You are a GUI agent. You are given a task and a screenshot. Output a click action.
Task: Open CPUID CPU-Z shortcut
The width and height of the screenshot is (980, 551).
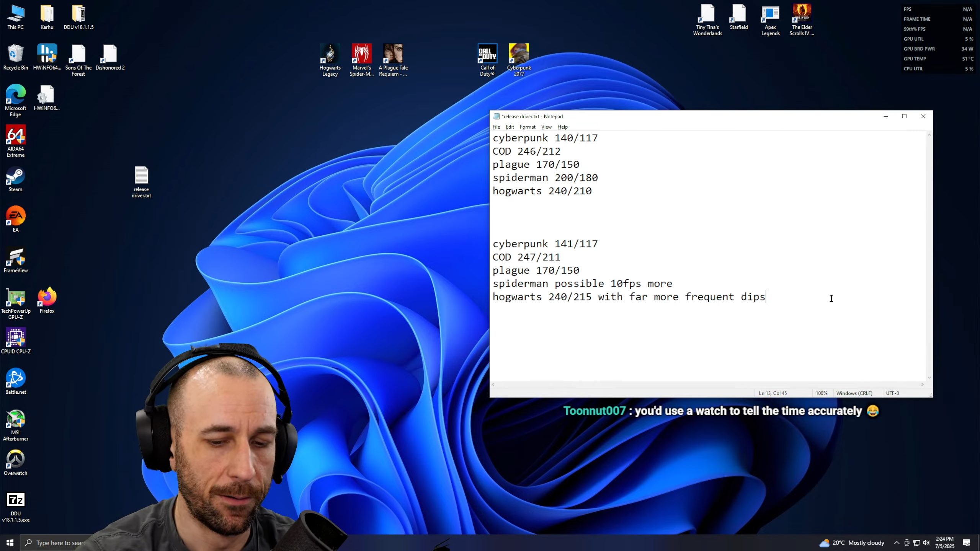(15, 341)
